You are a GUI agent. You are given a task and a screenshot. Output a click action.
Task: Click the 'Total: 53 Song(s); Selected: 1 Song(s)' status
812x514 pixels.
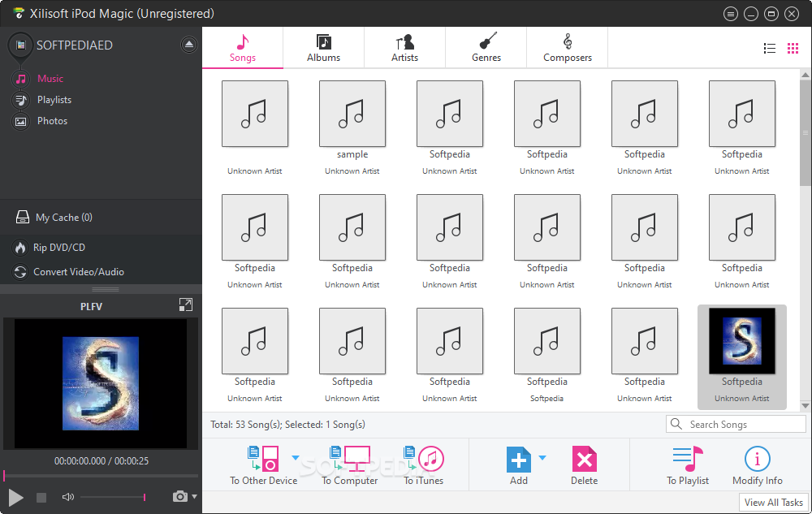(287, 425)
